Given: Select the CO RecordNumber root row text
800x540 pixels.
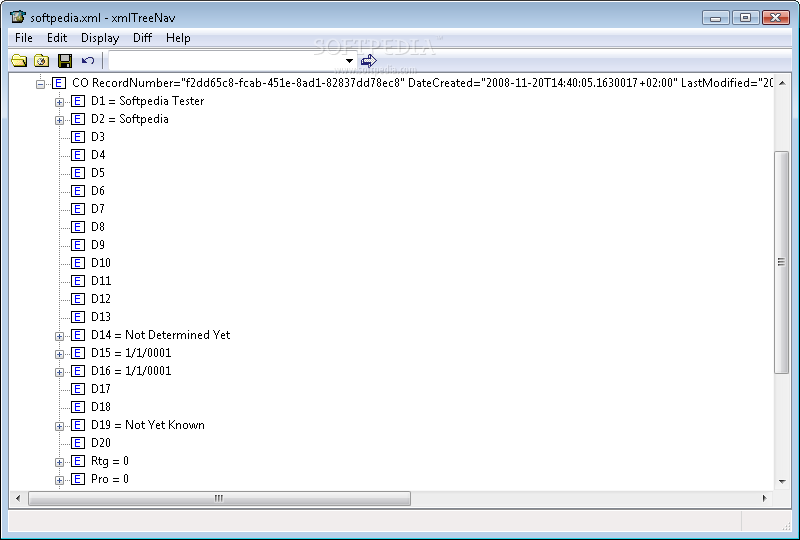Looking at the screenshot, I should pyautogui.click(x=422, y=83).
